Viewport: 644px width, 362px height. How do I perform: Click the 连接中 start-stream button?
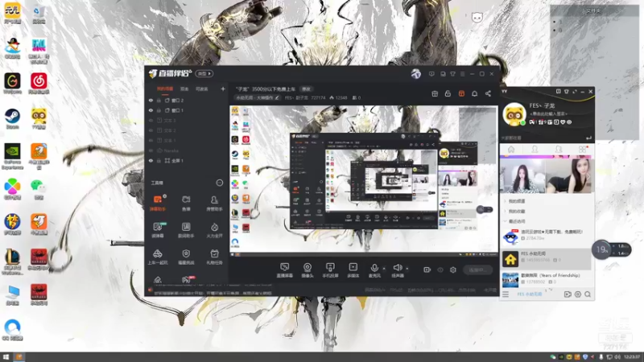[477, 269]
